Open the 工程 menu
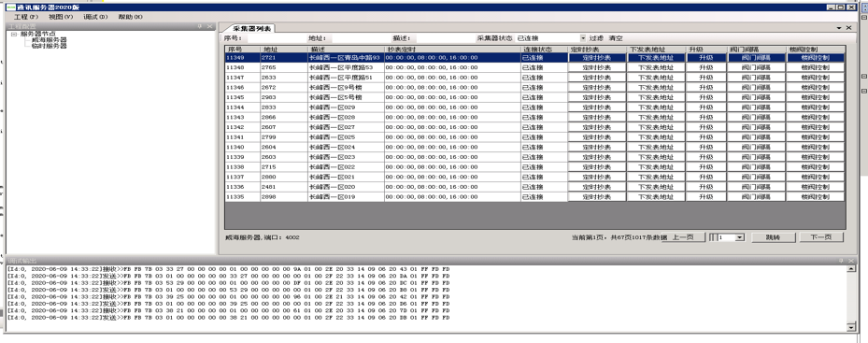 tap(25, 17)
